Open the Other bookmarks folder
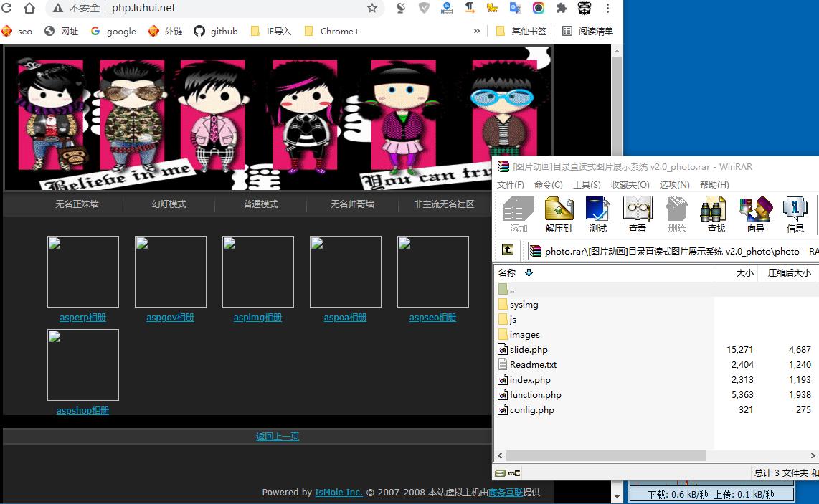 [521, 32]
